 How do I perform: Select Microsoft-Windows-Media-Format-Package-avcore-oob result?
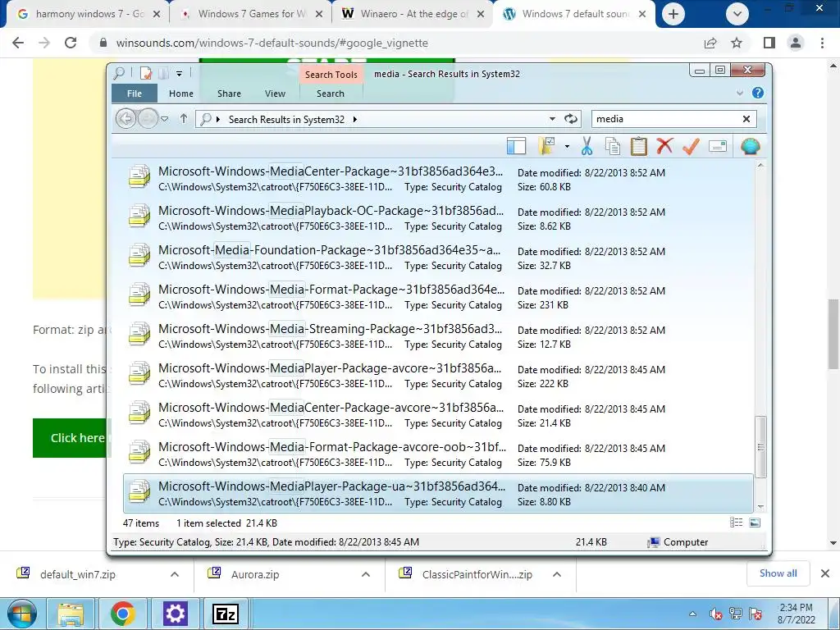tap(438, 454)
